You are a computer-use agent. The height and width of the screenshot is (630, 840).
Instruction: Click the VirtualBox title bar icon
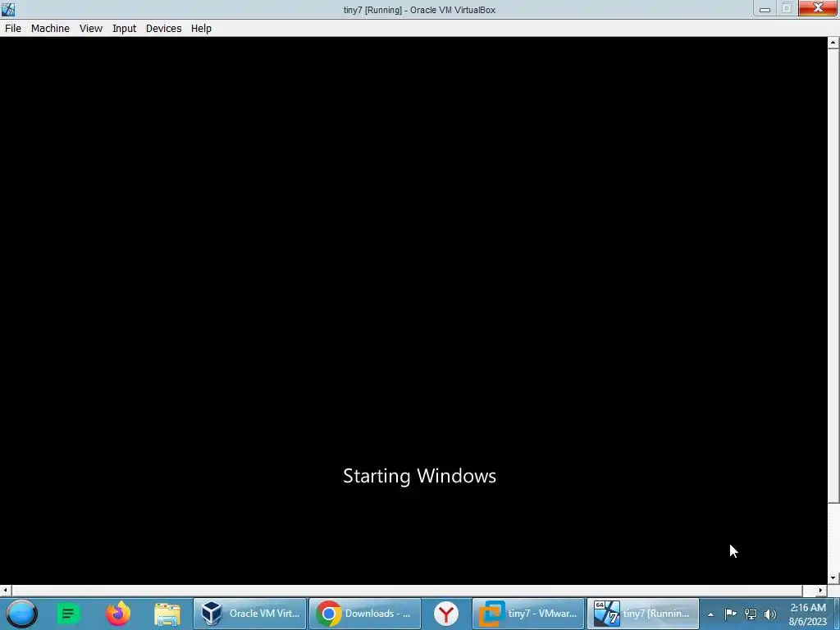coord(8,9)
